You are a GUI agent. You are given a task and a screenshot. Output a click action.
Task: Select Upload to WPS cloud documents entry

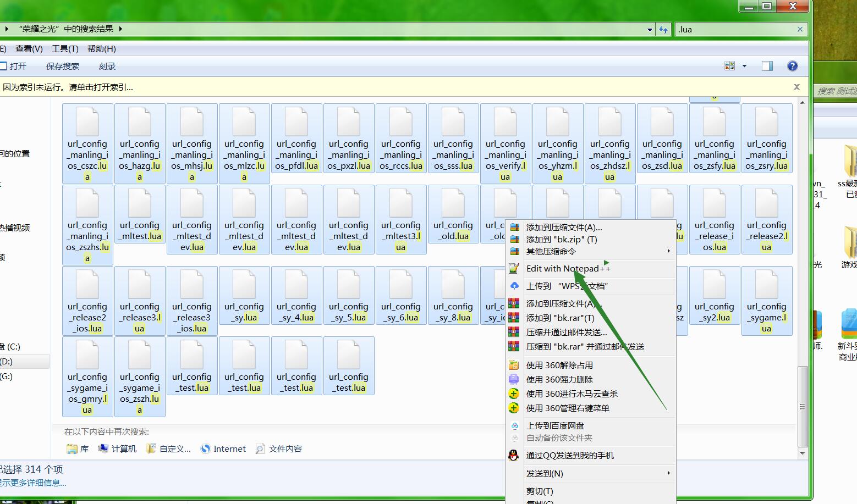567,286
